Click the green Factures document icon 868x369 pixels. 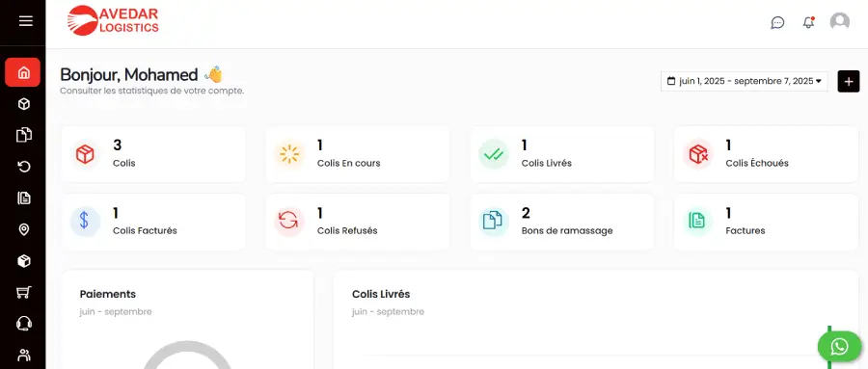pos(697,222)
